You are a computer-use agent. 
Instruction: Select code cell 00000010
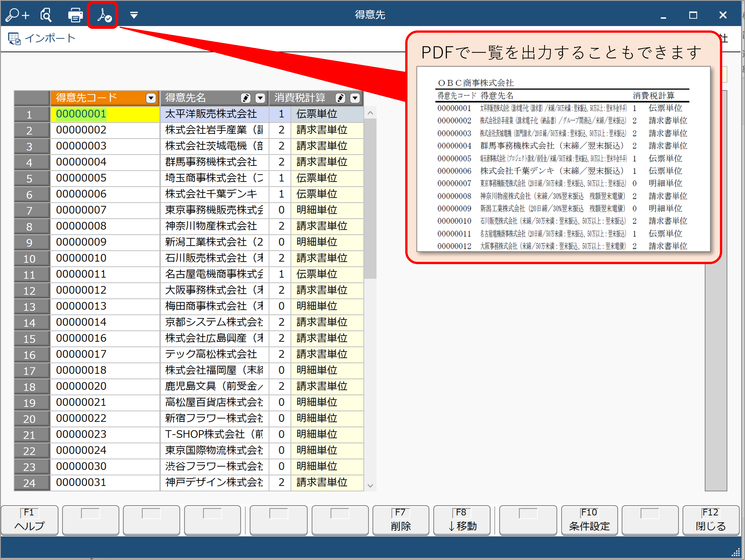tap(105, 258)
